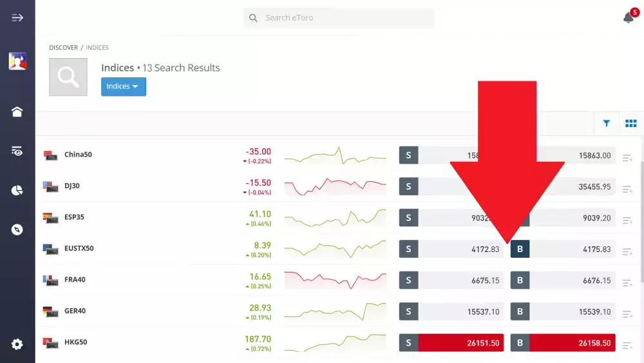The height and width of the screenshot is (363, 644).
Task: Open the Indices category dropdown
Action: click(124, 86)
